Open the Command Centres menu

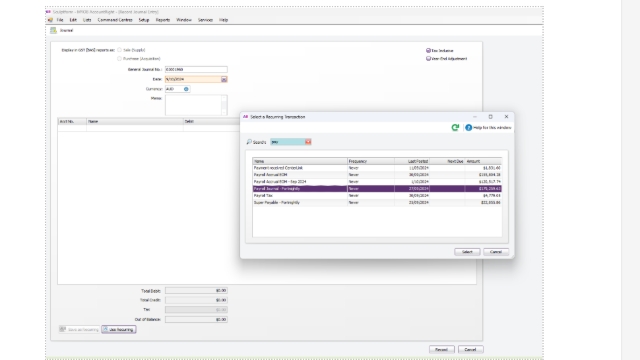pyautogui.click(x=115, y=20)
